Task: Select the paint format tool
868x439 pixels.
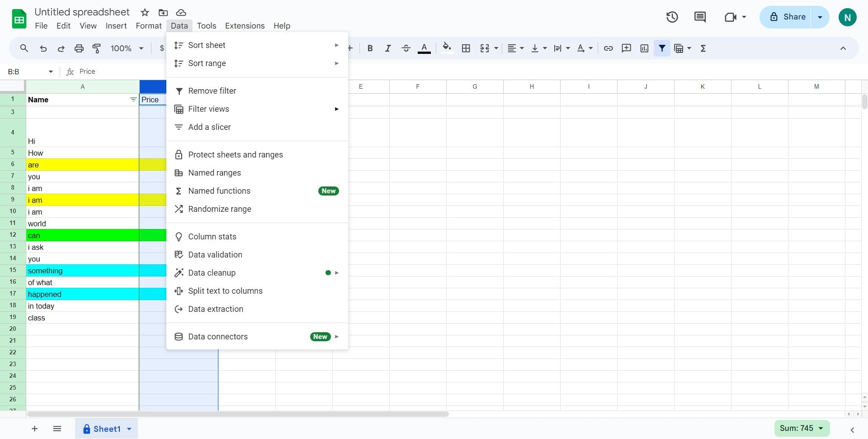Action: pyautogui.click(x=96, y=48)
